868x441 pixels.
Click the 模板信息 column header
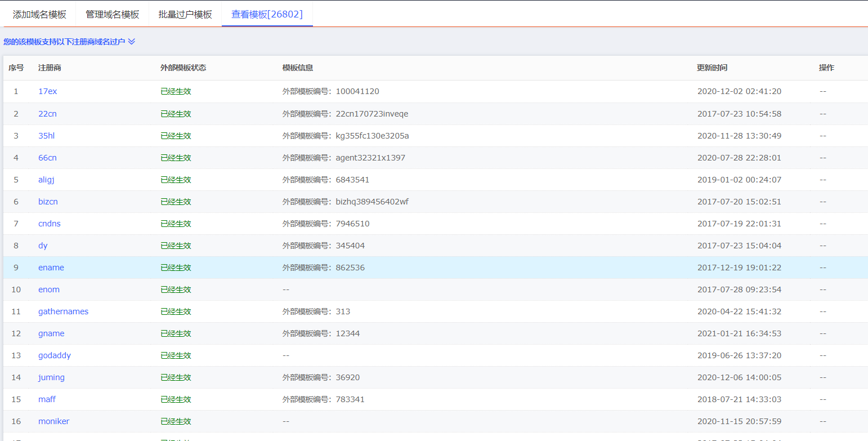(x=298, y=68)
